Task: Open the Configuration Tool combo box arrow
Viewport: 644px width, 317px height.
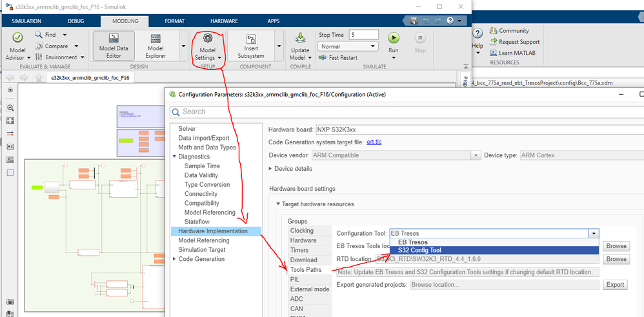Action: (x=594, y=233)
